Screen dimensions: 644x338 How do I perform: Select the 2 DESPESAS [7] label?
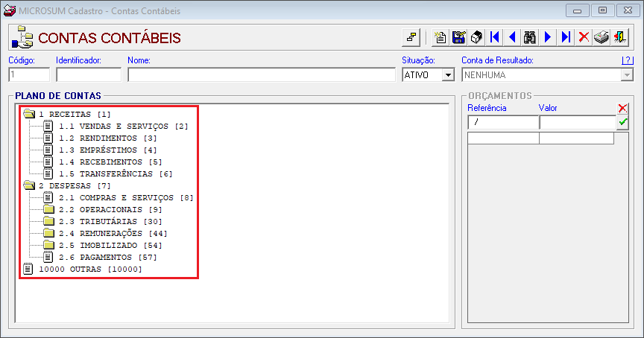click(x=75, y=186)
